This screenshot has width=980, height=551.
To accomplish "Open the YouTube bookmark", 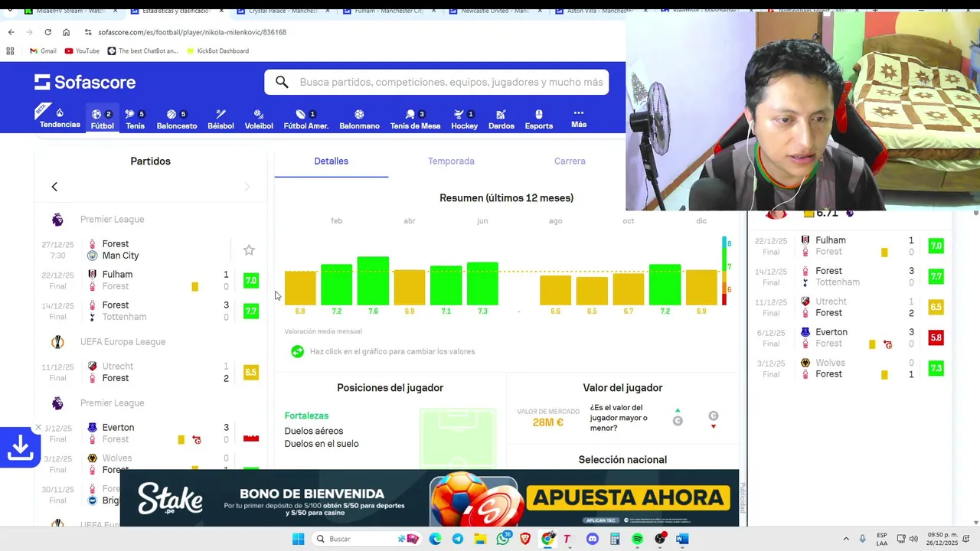I will (x=82, y=51).
